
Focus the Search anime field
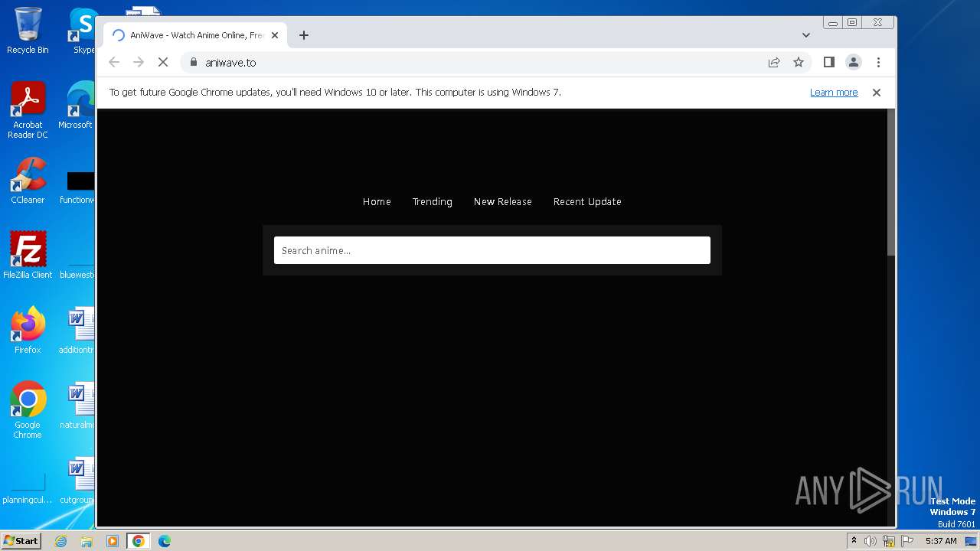pyautogui.click(x=492, y=250)
